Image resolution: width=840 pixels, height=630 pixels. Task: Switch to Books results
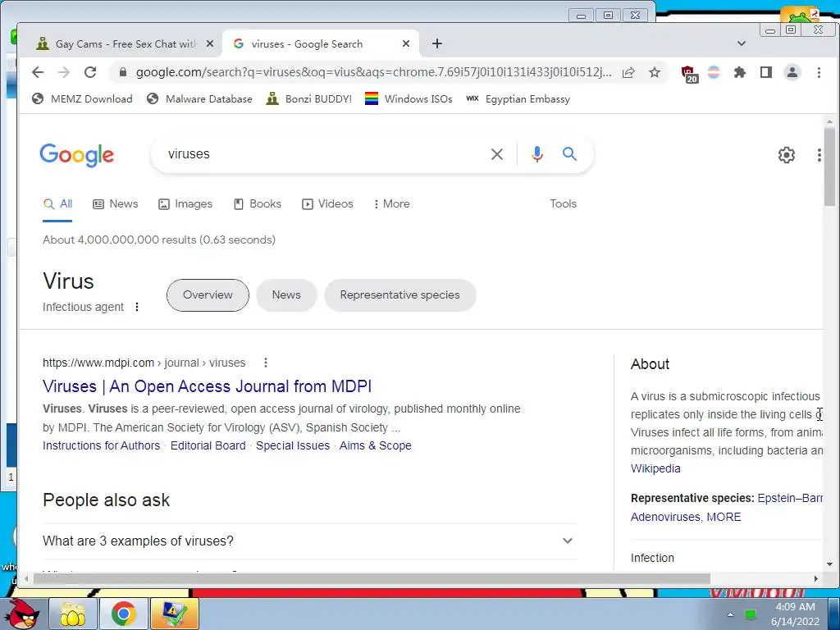pyautogui.click(x=257, y=203)
